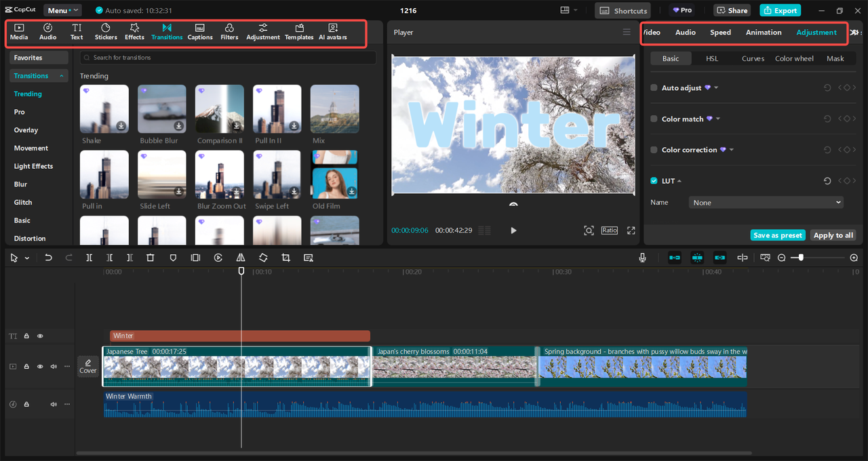Select the Bubble Blur transition thumbnail

(162, 108)
